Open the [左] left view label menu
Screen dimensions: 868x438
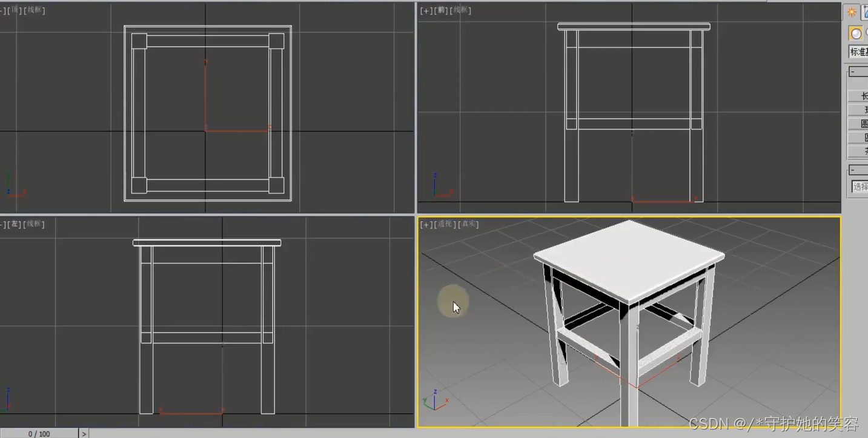click(x=14, y=224)
